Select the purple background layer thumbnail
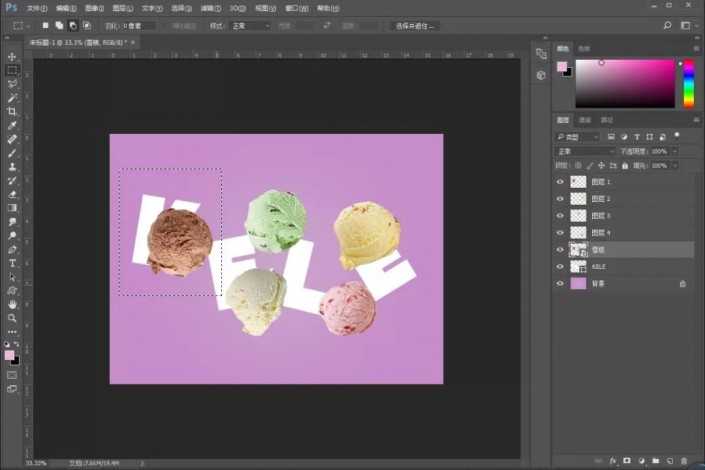 [578, 284]
